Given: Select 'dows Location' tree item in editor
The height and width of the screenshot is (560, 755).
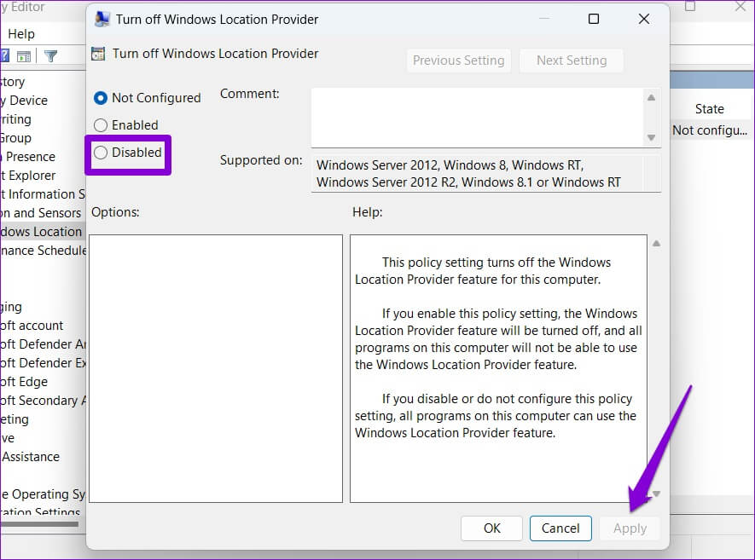Looking at the screenshot, I should (42, 231).
